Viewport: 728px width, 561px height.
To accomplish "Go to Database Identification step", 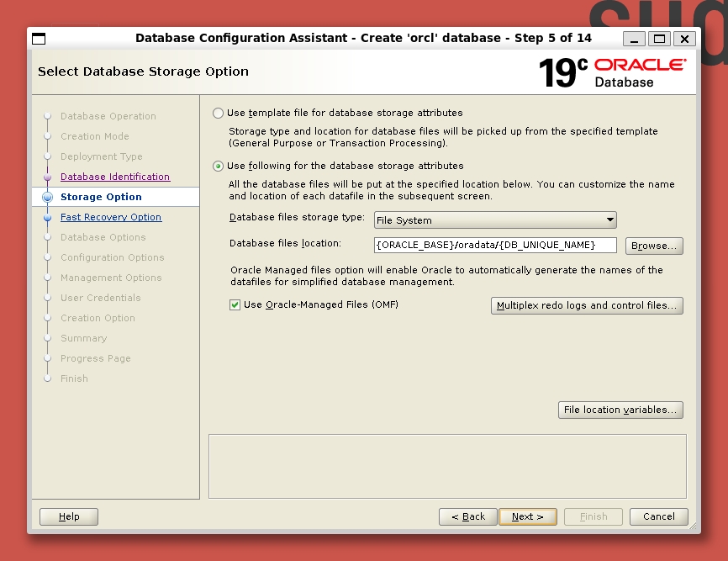I will (115, 177).
